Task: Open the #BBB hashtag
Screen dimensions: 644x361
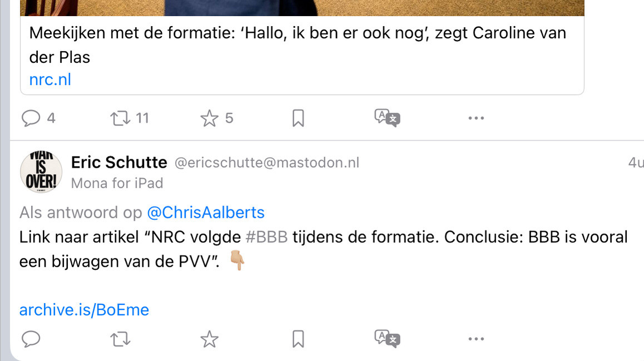Action: pos(266,237)
